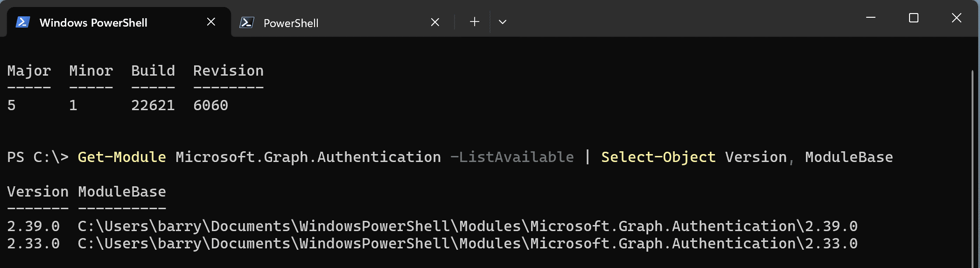Click the -ListAvailable parameter
Image resolution: width=980 pixels, height=268 pixels.
click(512, 157)
